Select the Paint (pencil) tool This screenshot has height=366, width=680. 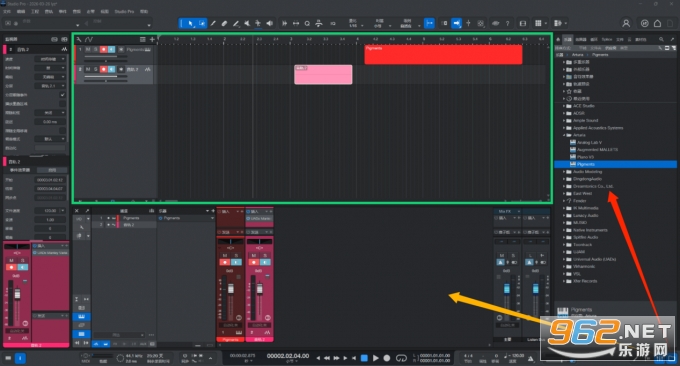coord(213,23)
